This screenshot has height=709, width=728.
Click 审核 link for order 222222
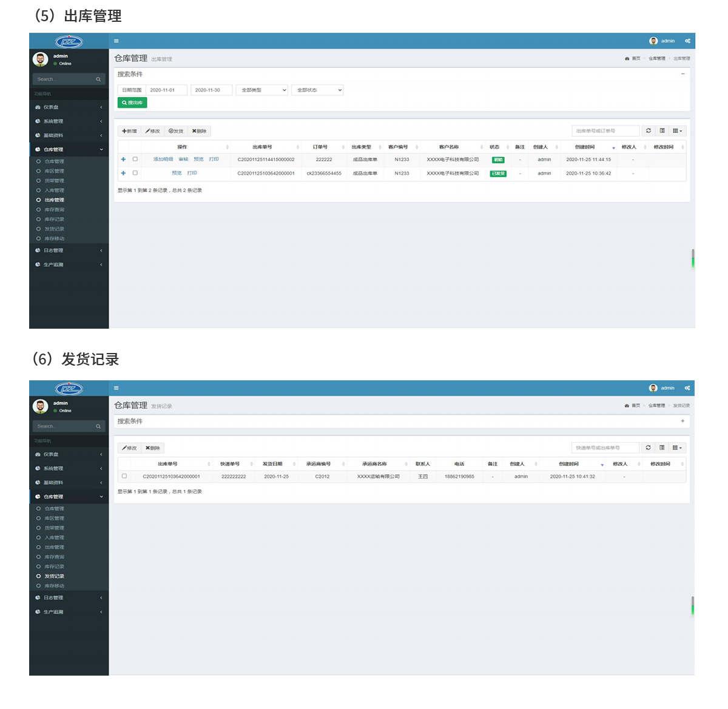click(183, 160)
